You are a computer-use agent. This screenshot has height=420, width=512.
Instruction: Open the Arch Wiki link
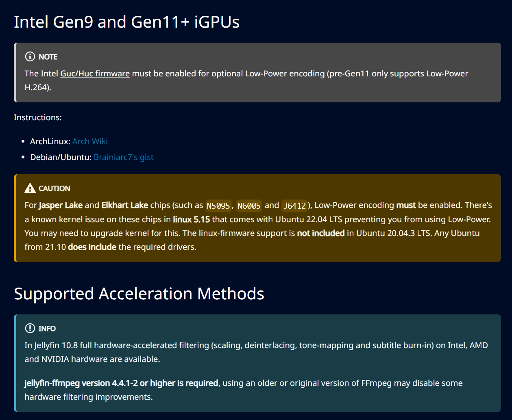point(90,141)
